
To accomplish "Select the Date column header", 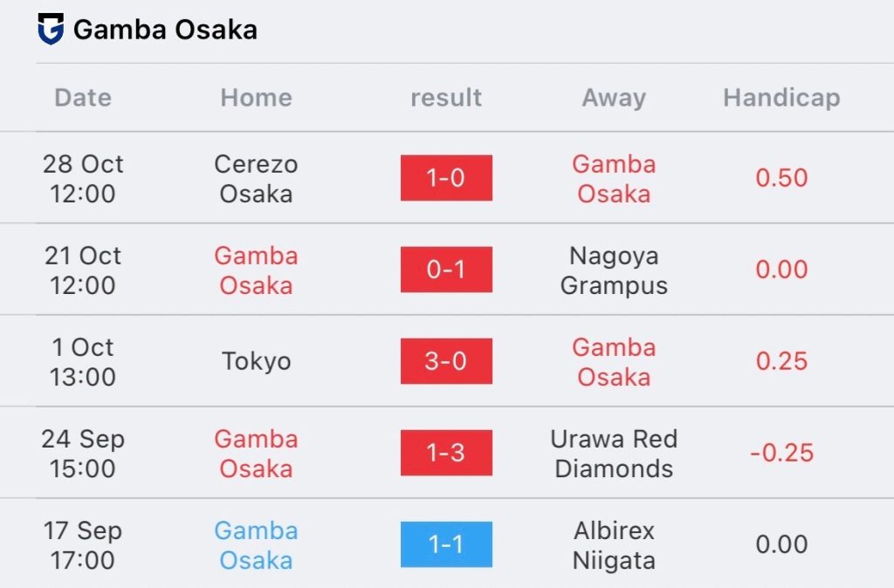I will pos(83,98).
